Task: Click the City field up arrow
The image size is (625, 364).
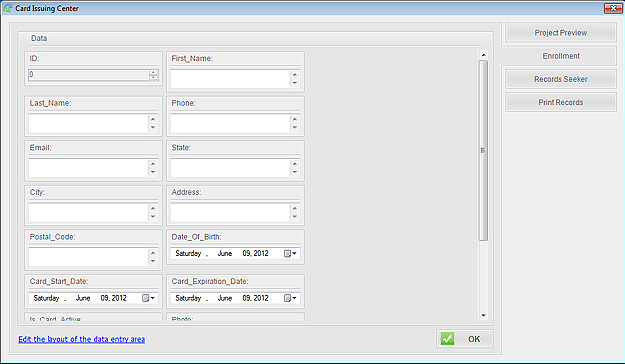Action: [x=153, y=208]
